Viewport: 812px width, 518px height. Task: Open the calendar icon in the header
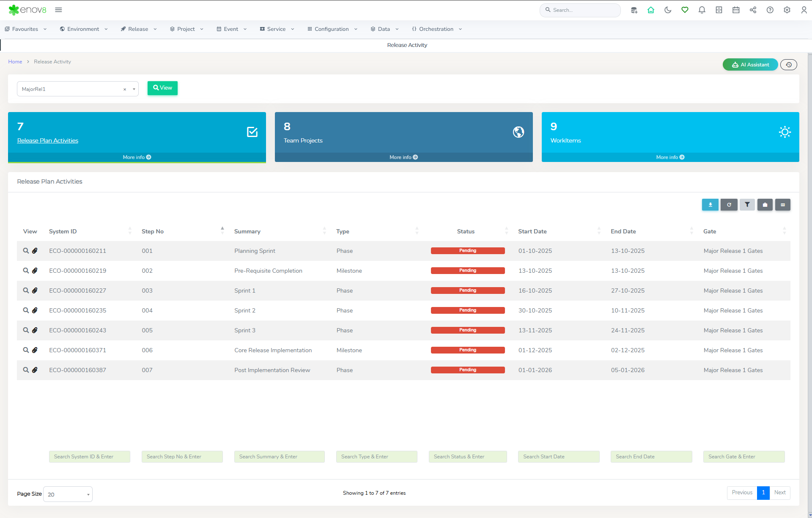[x=736, y=10]
